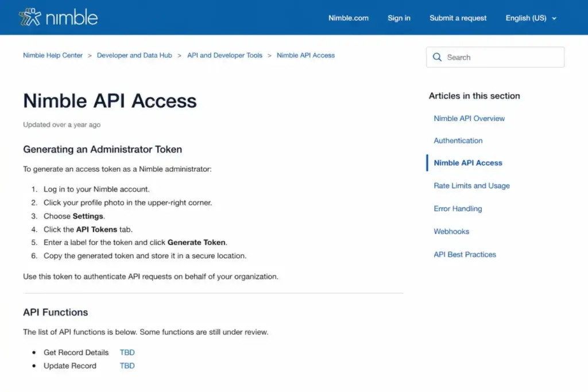Screen dimensions: 588x392
Task: Open API and Developer Tools breadcrumb
Action: click(225, 56)
